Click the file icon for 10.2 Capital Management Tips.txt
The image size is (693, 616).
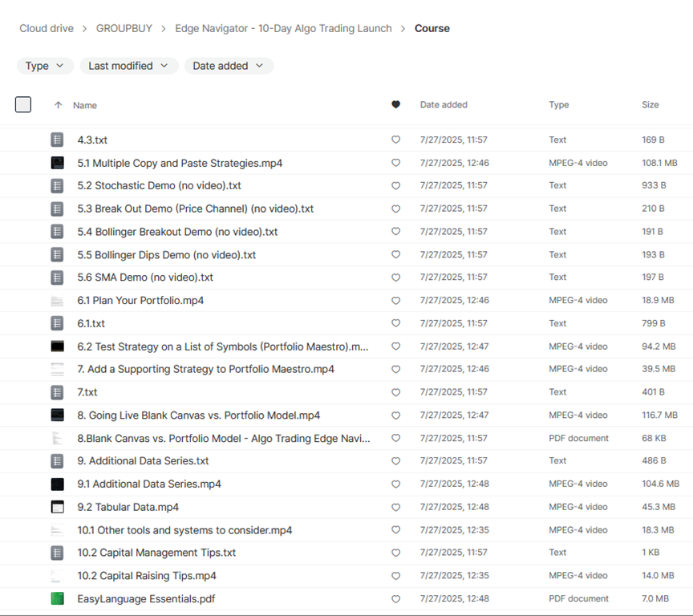[57, 553]
